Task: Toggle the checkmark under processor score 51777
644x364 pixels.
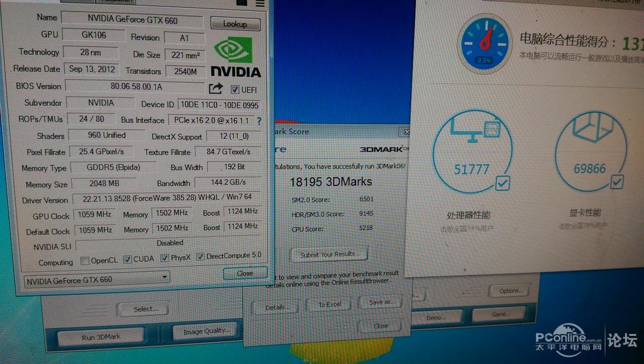Action: pyautogui.click(x=502, y=183)
